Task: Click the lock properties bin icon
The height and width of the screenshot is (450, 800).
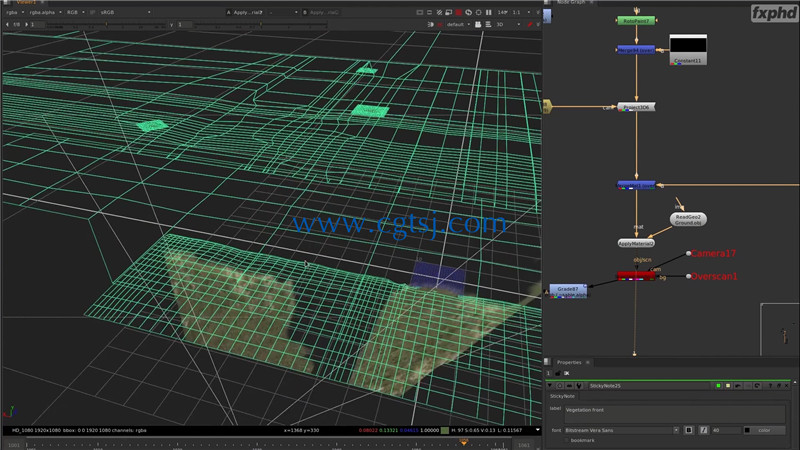Action: coord(558,373)
